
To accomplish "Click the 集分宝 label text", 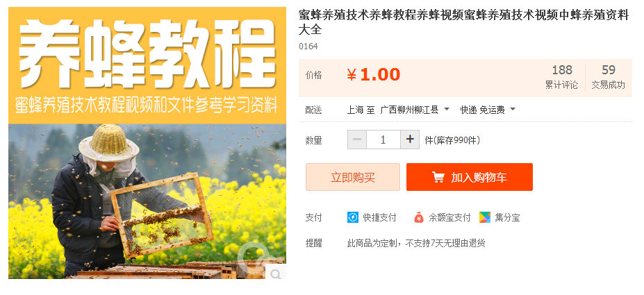I will coord(507,218).
